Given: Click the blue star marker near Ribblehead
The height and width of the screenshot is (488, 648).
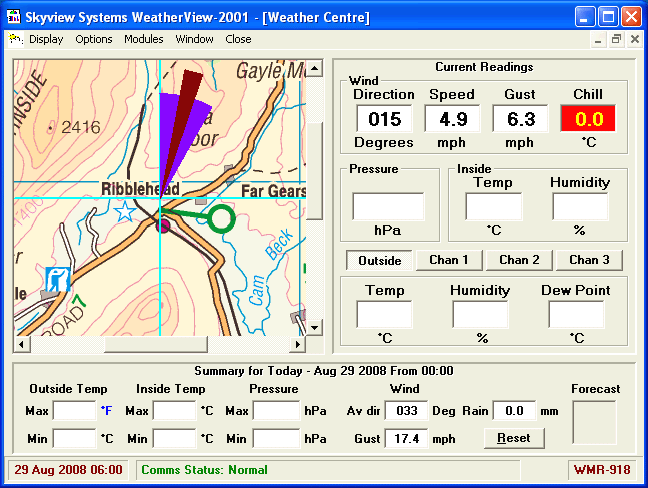Looking at the screenshot, I should coord(124,211).
